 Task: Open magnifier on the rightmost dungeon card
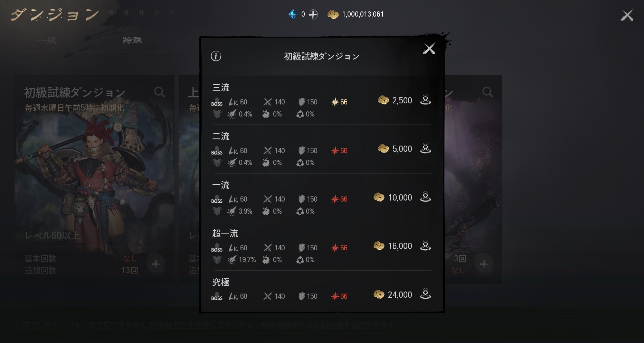[487, 92]
